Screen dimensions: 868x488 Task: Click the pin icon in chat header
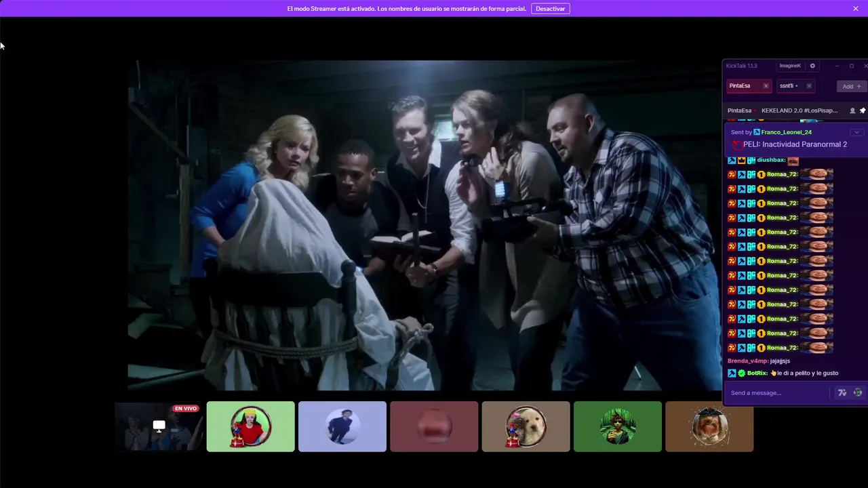coord(863,110)
